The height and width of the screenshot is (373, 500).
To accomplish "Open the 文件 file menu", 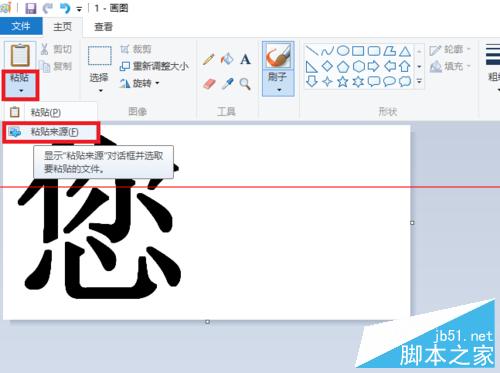I will (x=21, y=26).
